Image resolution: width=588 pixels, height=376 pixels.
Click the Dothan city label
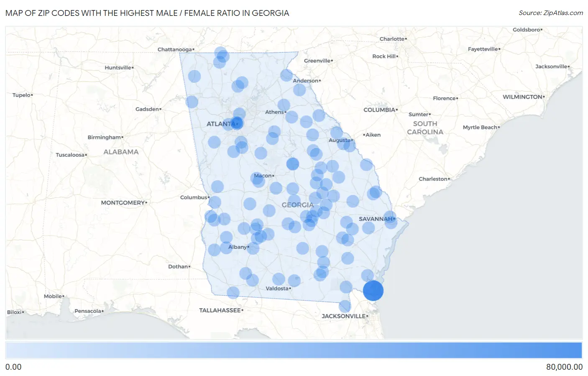coord(178,267)
